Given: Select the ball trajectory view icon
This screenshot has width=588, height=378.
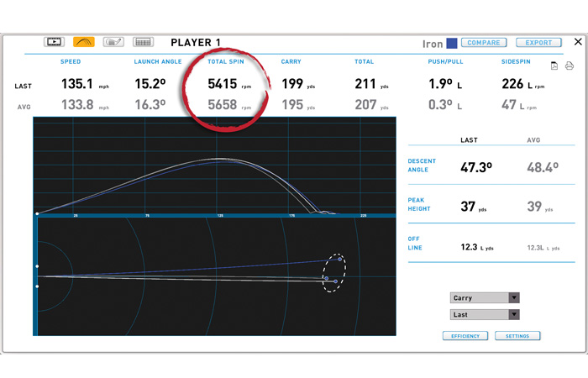Looking at the screenshot, I should click(84, 41).
